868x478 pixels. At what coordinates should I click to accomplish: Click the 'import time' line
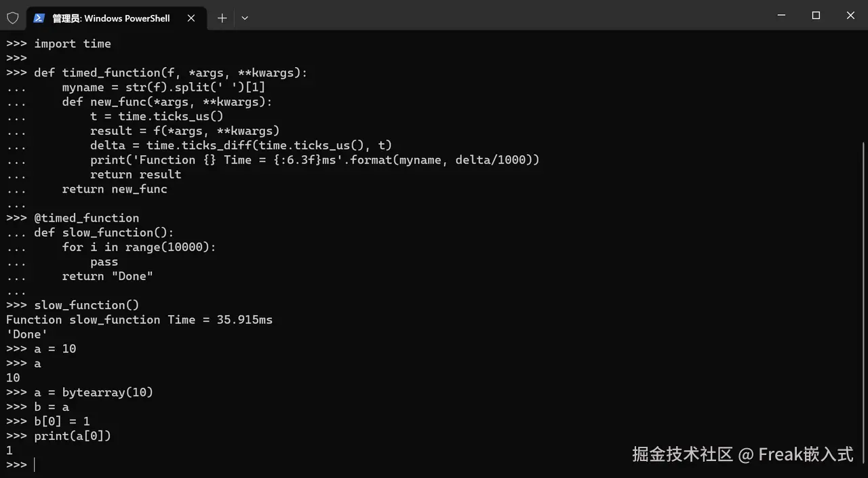[x=73, y=43]
